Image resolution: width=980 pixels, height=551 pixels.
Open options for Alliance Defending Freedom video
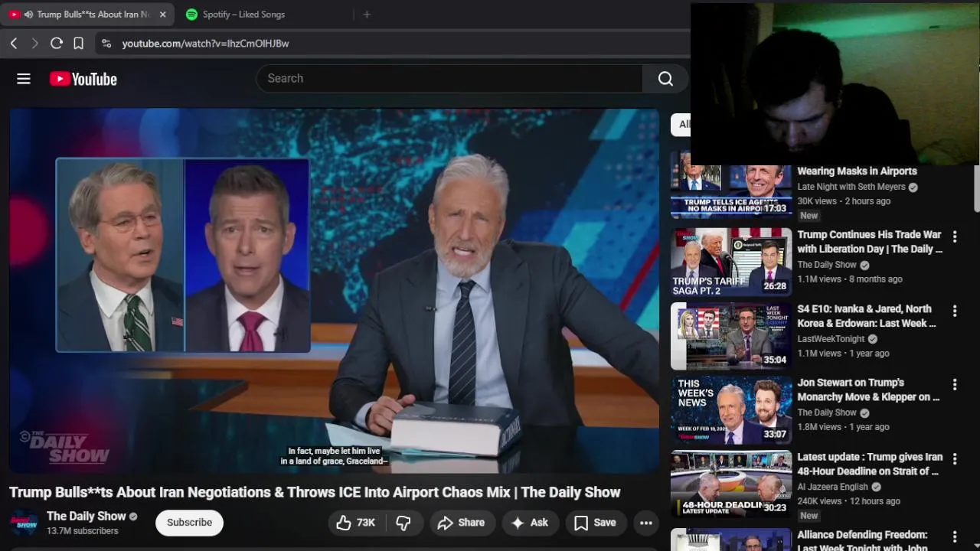point(955,536)
